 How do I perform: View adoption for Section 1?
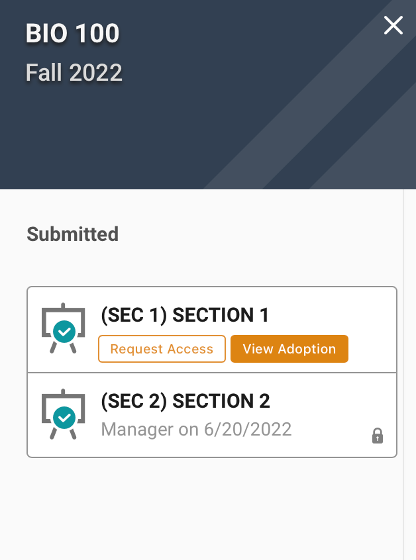(289, 349)
